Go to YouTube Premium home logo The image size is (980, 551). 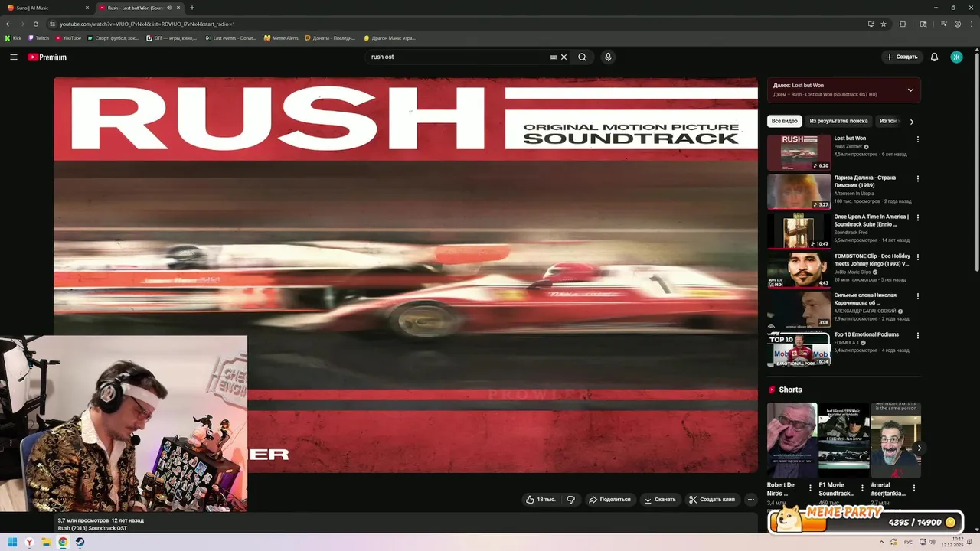pos(47,57)
